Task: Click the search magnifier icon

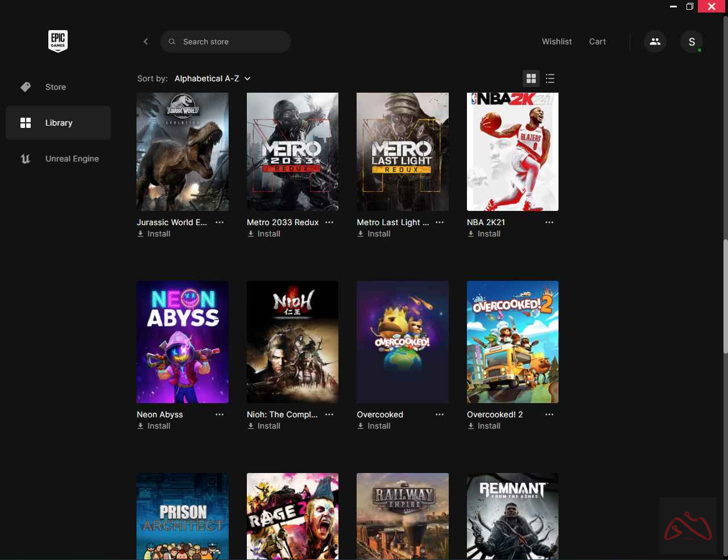Action: 172,42
